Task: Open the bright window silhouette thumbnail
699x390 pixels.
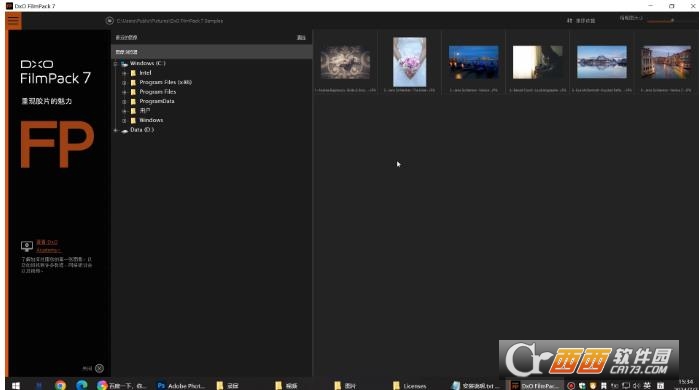Action: (538, 62)
